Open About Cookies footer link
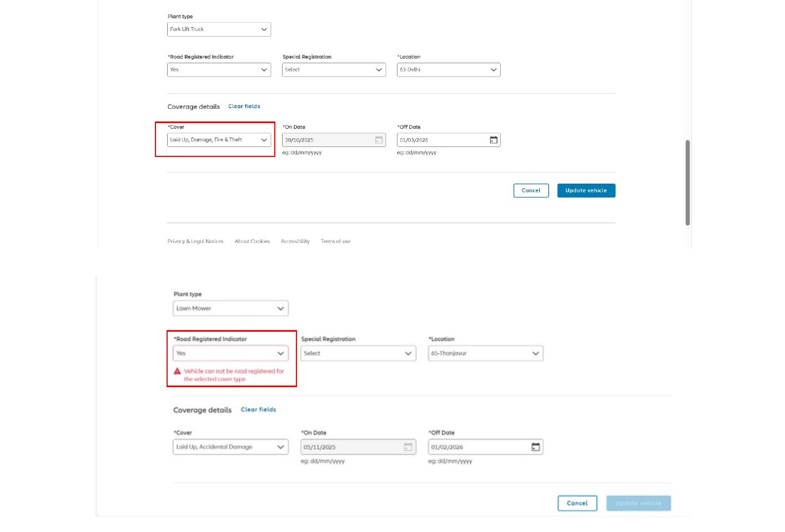Image resolution: width=785 pixels, height=532 pixels. [252, 241]
